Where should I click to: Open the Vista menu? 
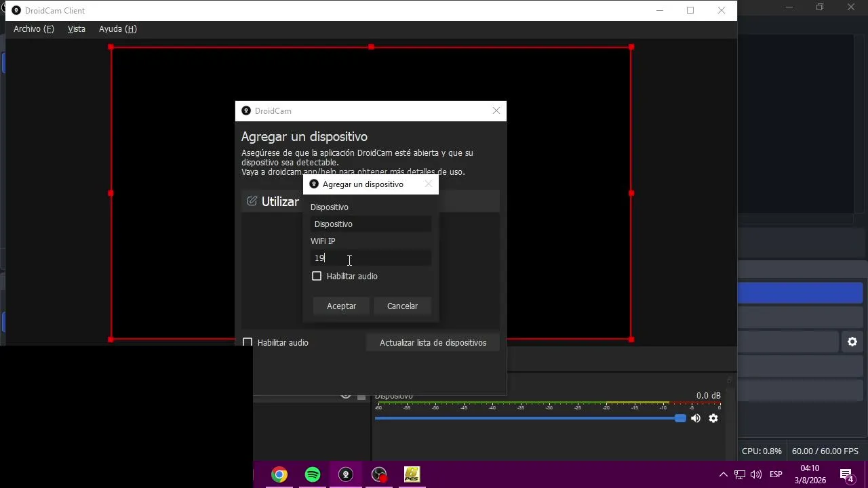pos(77,29)
